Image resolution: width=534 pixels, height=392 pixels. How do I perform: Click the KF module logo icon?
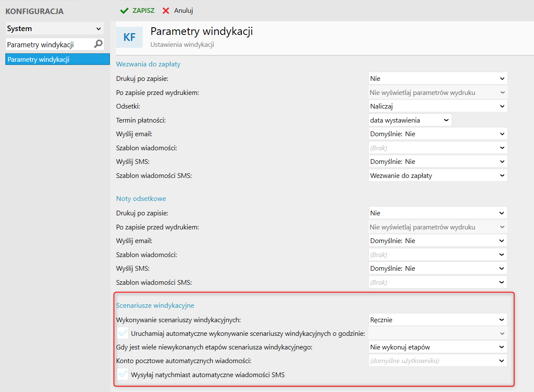(129, 37)
